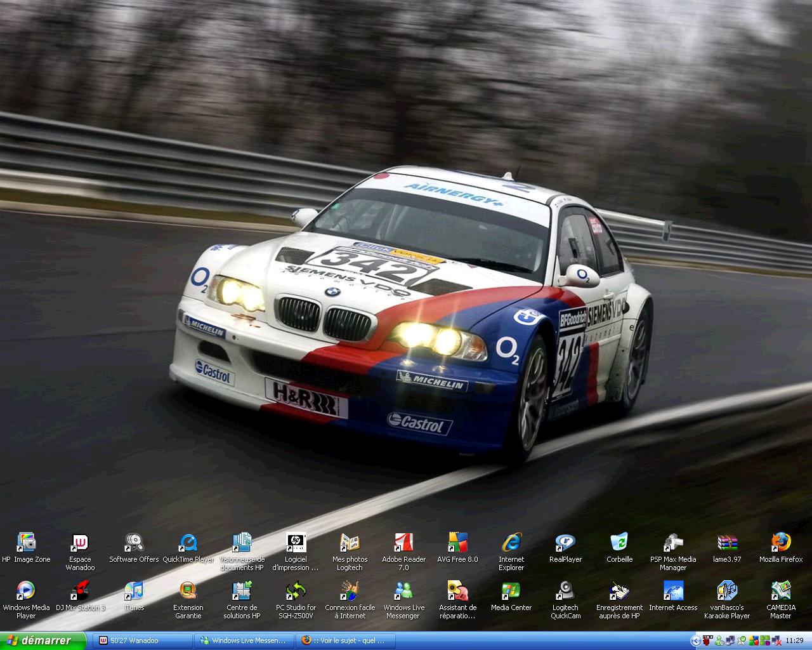The image size is (812, 650).
Task: Click the 11:29 taskbar clock
Action: [794, 640]
